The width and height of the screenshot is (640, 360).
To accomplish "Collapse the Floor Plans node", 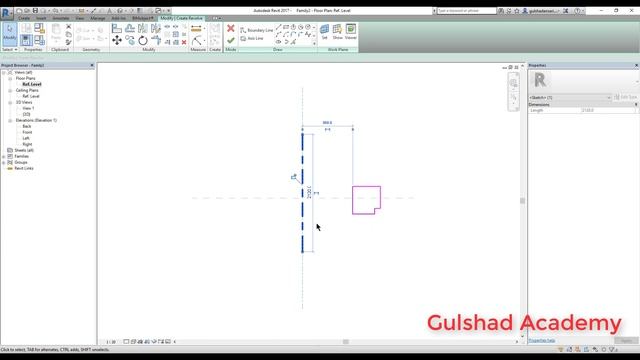I will click(x=10, y=78).
